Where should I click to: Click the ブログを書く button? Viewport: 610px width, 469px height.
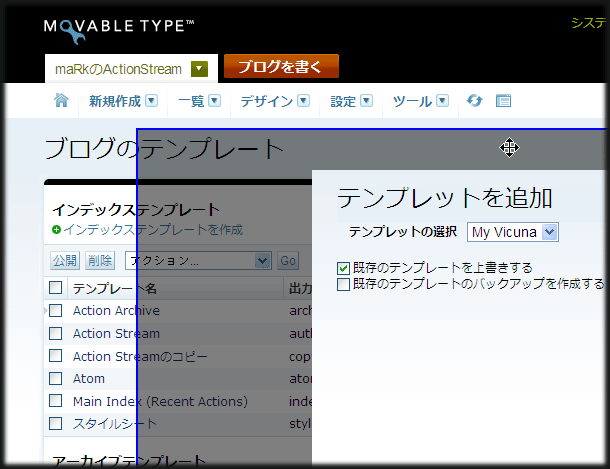tap(281, 67)
